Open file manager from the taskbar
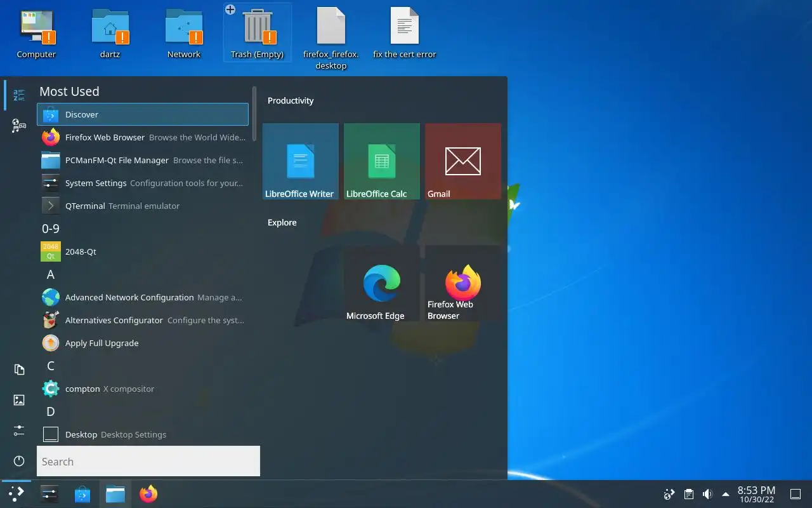 click(x=115, y=494)
